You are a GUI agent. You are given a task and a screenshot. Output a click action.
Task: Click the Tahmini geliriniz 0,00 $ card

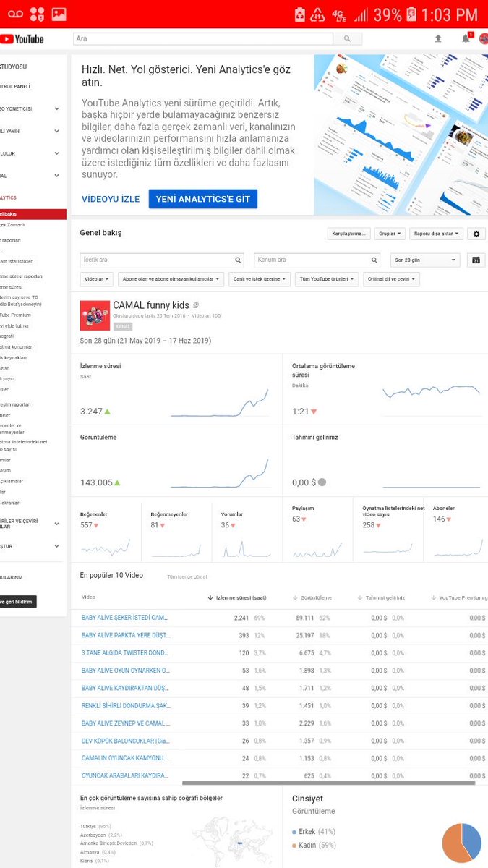coord(385,460)
